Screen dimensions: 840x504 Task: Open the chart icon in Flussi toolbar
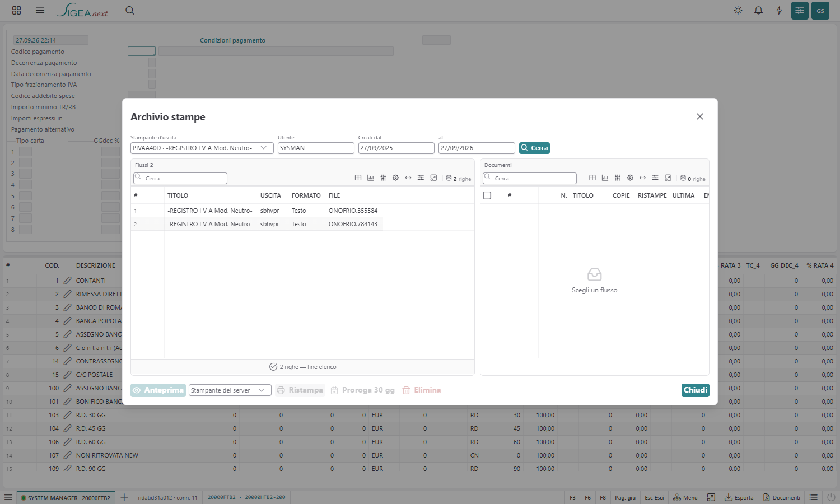370,178
